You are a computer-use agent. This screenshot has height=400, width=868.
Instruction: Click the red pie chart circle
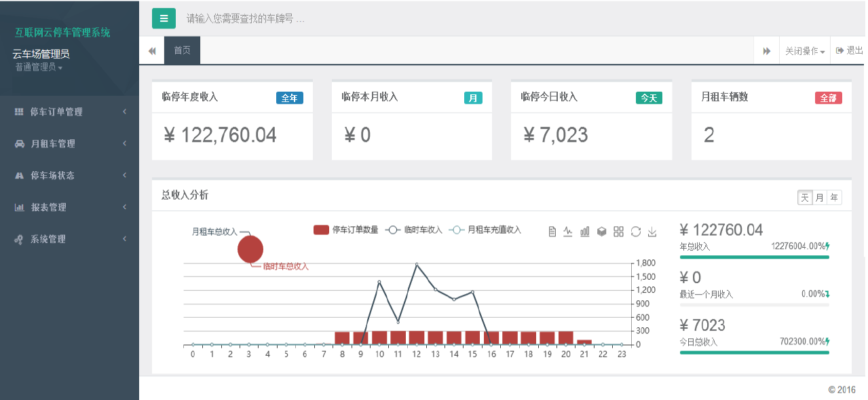[x=250, y=249]
